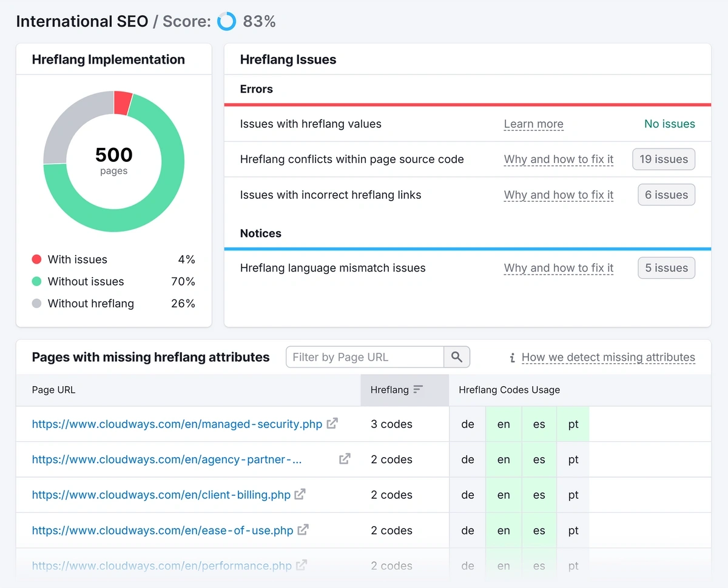This screenshot has height=588, width=728.
Task: Open client-billing.php via its external link icon
Action: click(x=300, y=495)
